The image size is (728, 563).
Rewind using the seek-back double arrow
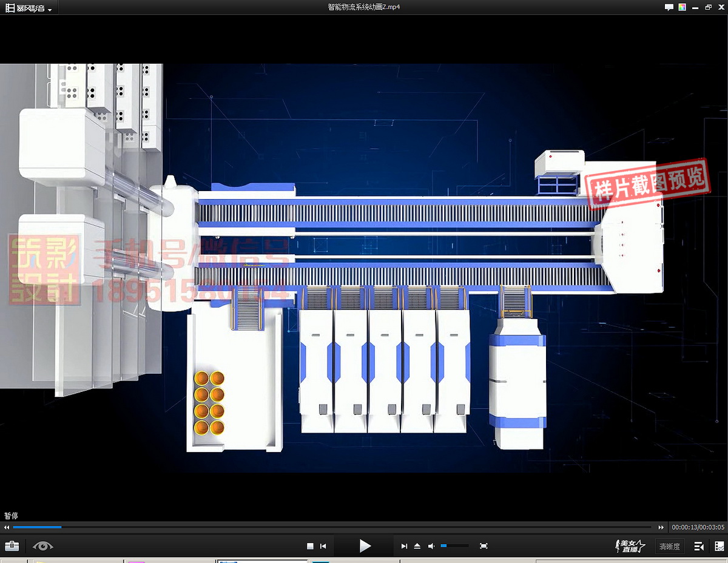point(7,527)
